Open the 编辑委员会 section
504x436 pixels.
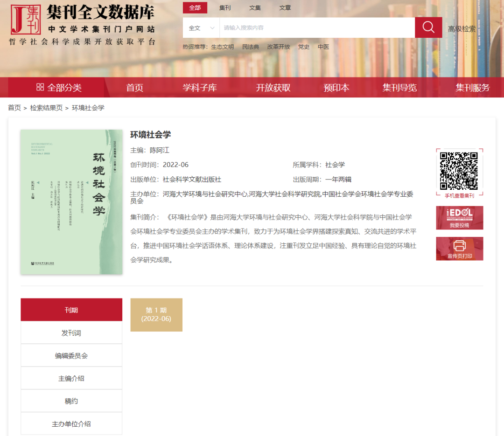(71, 355)
